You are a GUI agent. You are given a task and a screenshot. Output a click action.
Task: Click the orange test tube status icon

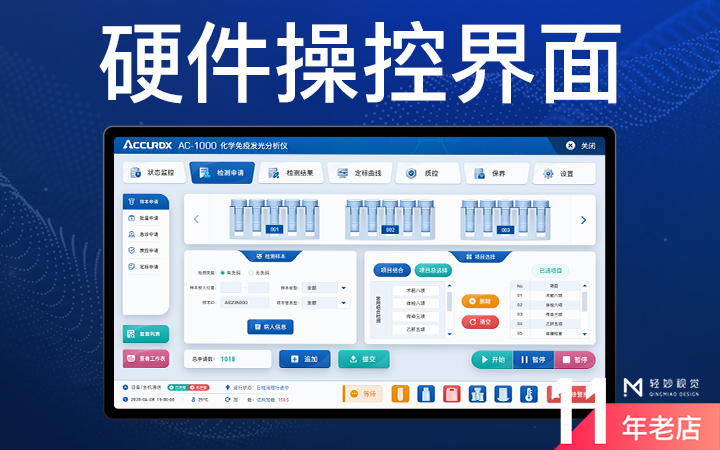(x=400, y=394)
